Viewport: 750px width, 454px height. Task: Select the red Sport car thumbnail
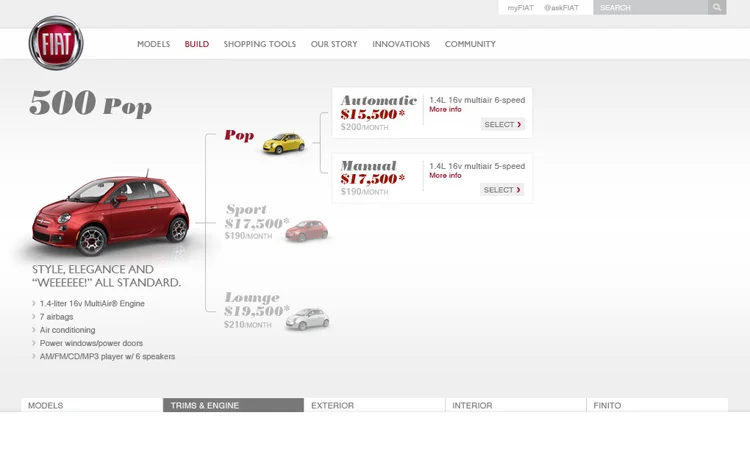[307, 231]
